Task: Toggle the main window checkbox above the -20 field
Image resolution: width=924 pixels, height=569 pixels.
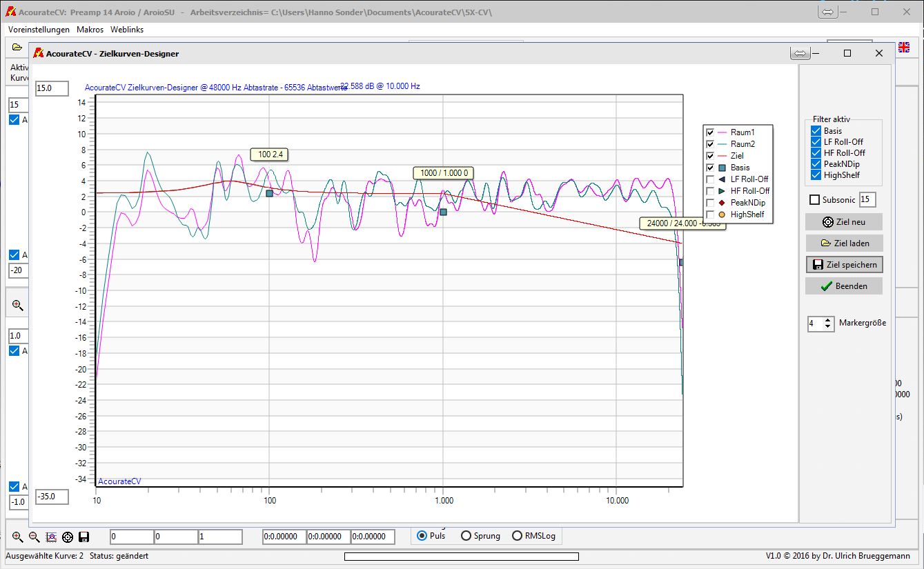Action: point(14,255)
